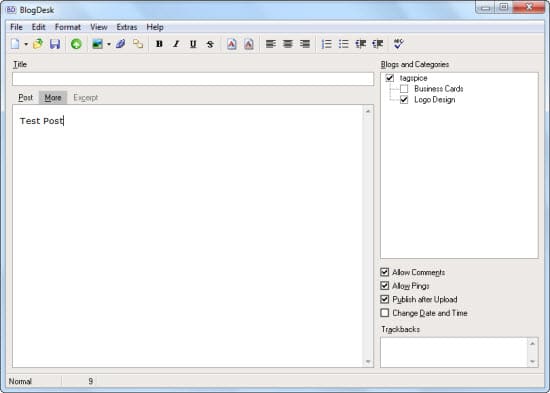Open an existing post with the folder icon
The height and width of the screenshot is (393, 550).
38,44
